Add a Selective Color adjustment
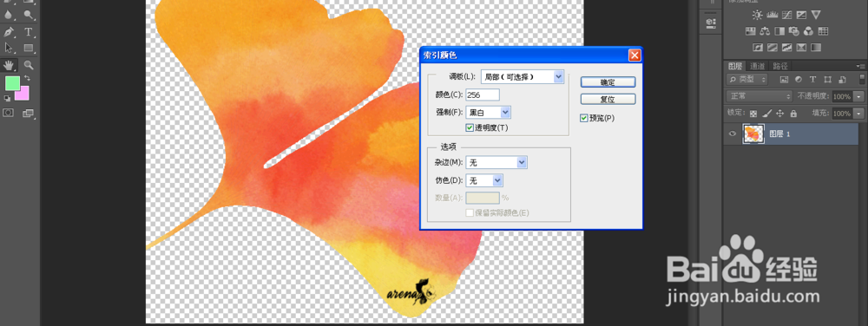The width and height of the screenshot is (868, 326). tap(801, 47)
